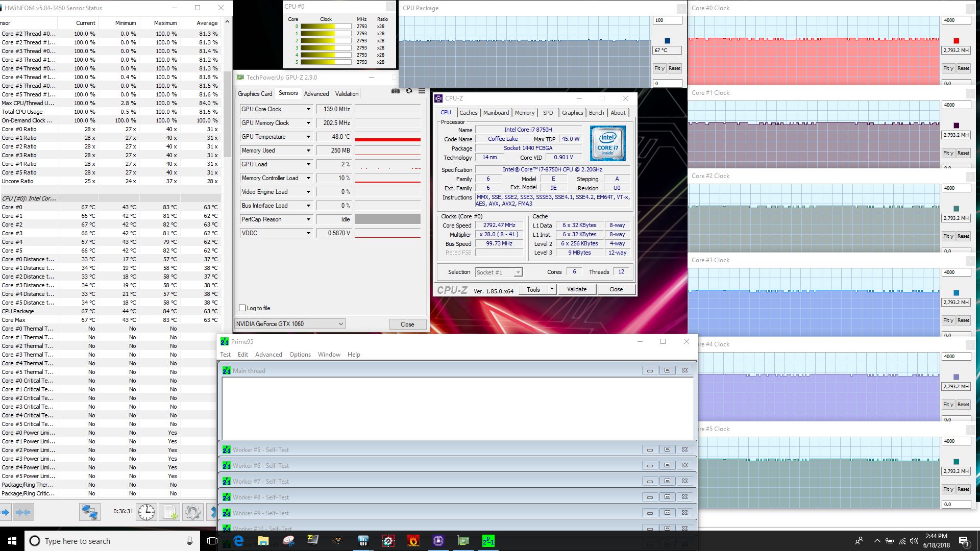Click the CPU-Z Validate button

point(577,289)
